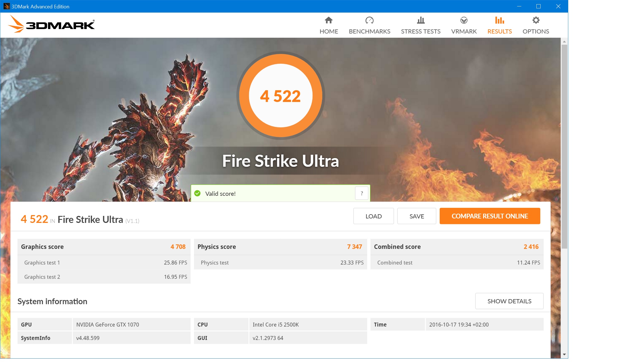Open Benchmarks via the gauge icon
Screen dimensions: 644x362
coord(369,20)
